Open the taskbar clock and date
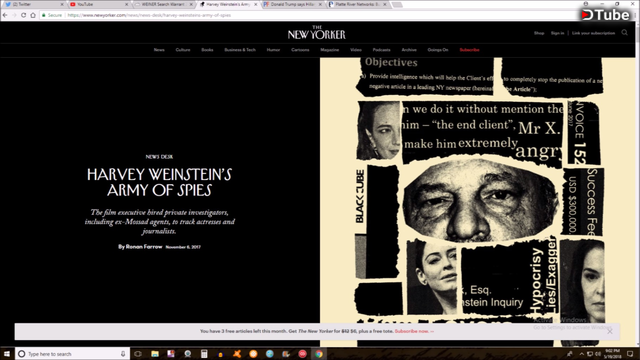The image size is (640, 360). click(x=613, y=354)
